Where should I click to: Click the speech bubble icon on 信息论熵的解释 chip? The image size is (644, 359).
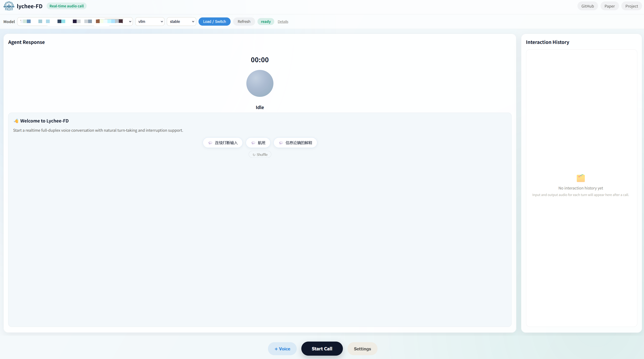point(281,143)
